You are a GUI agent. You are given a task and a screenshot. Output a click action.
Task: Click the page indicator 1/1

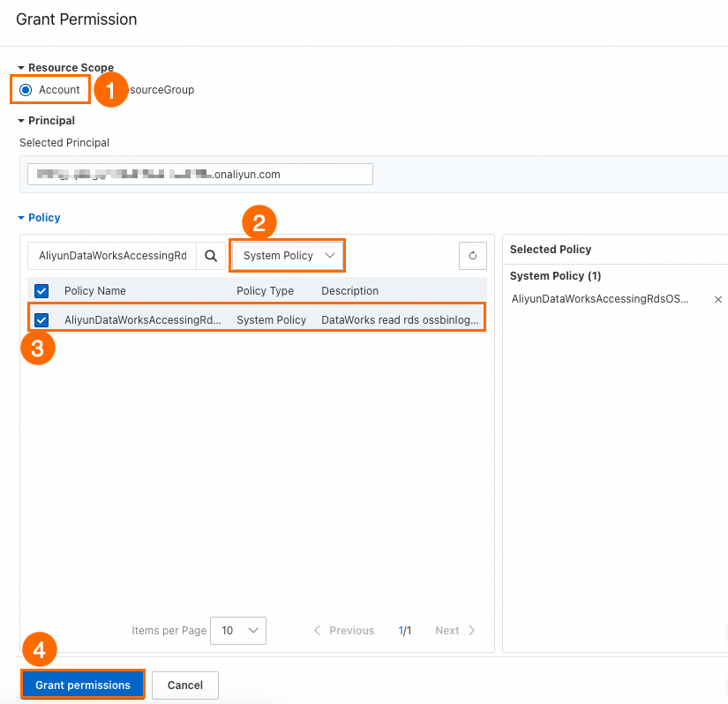(x=405, y=631)
